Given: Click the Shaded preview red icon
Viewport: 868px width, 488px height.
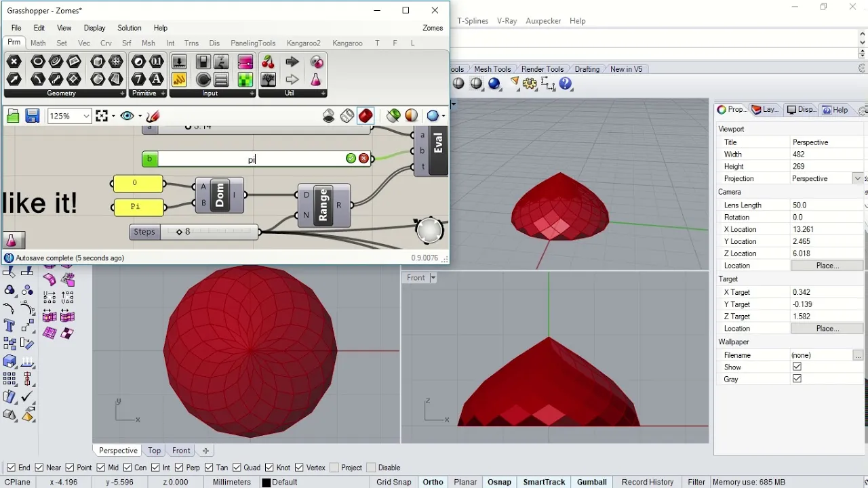Looking at the screenshot, I should tap(366, 116).
